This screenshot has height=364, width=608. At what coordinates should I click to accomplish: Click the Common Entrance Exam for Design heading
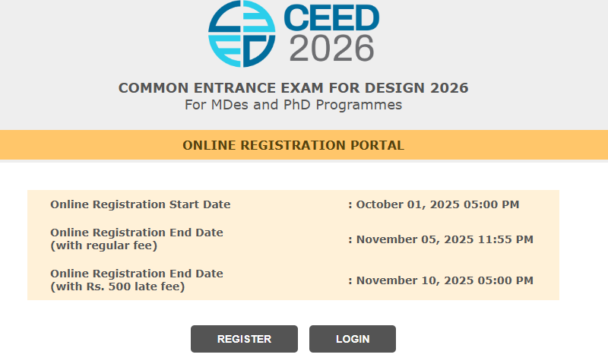(293, 88)
